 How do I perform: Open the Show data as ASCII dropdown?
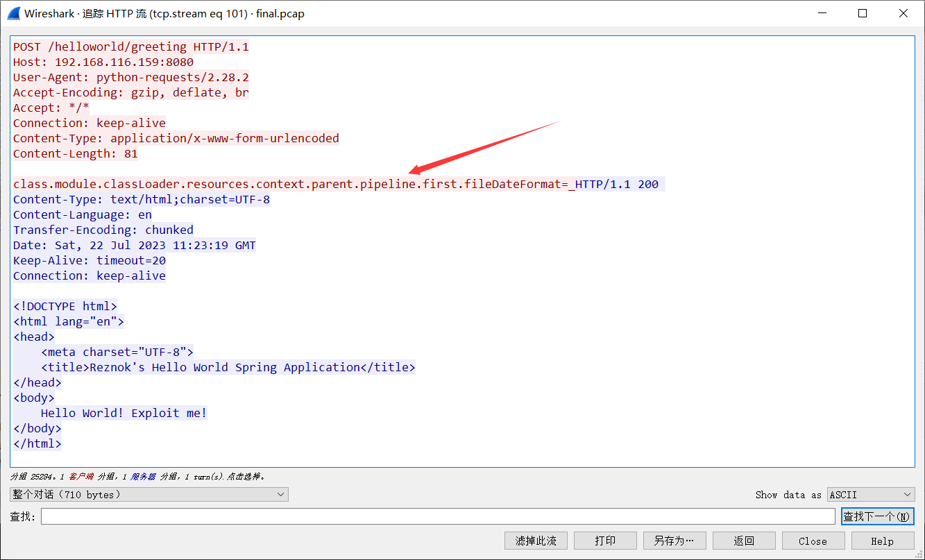[871, 494]
